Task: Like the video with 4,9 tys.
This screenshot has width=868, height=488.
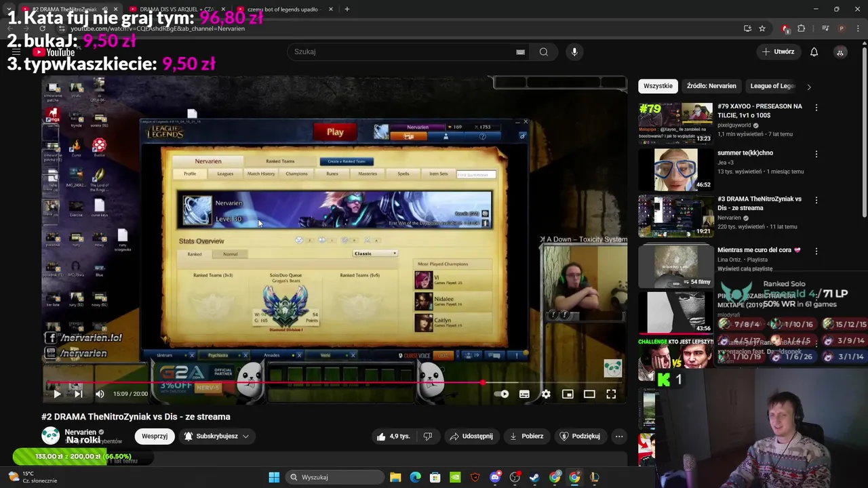Action: (394, 436)
